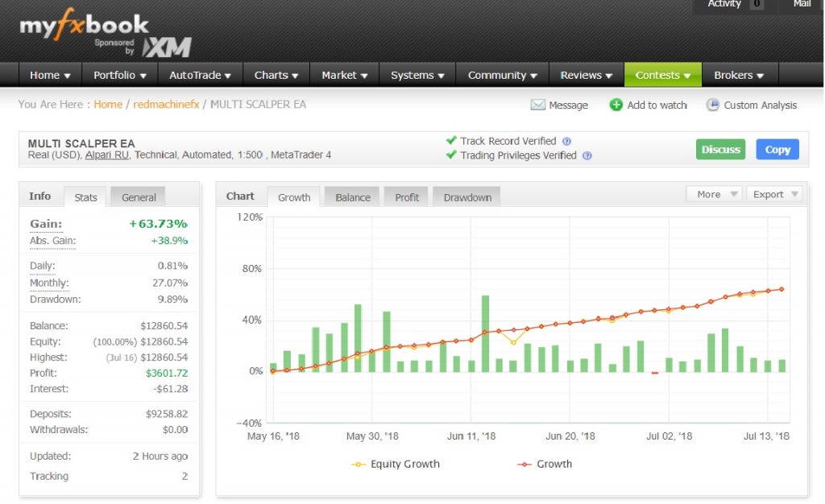
Task: Click the Custom Analysis clock icon
Action: [x=712, y=105]
